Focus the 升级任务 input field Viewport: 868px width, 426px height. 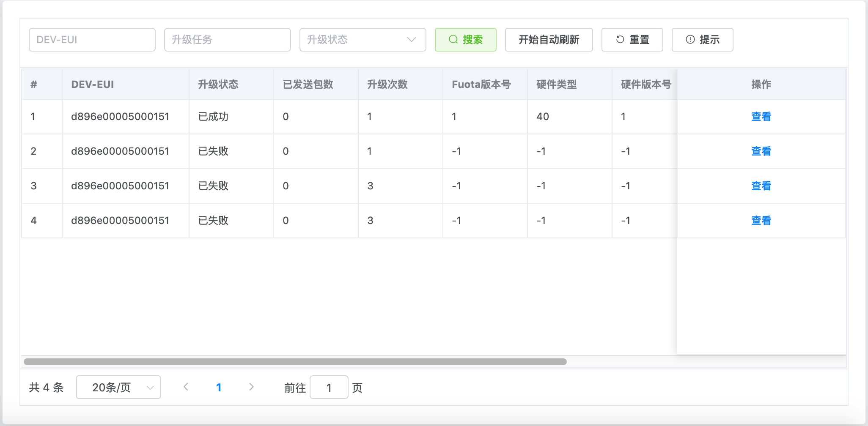point(228,40)
